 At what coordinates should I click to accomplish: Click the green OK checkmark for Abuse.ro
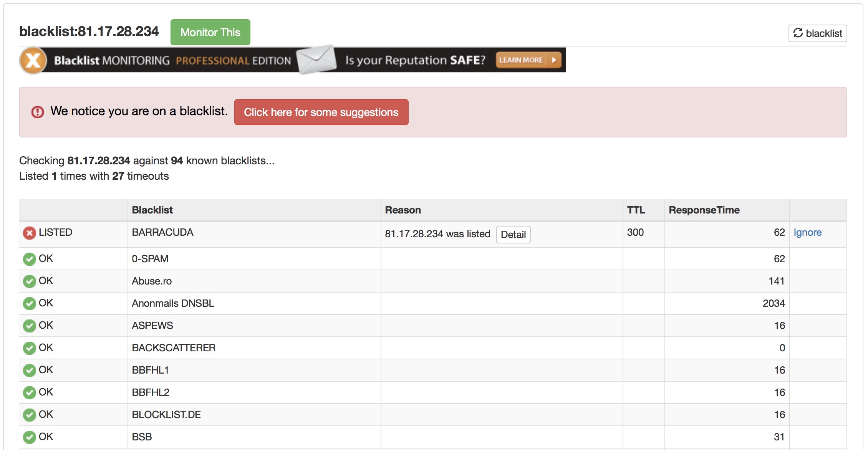click(29, 281)
